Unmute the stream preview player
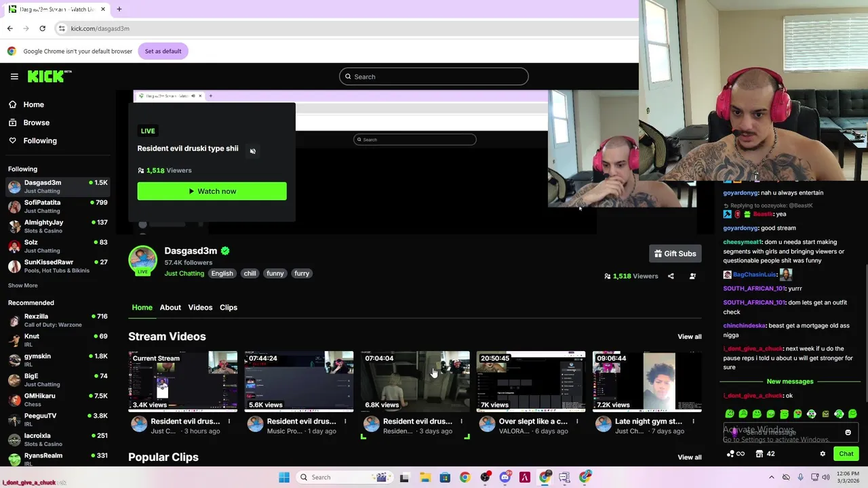The height and width of the screenshot is (488, 868). [x=252, y=151]
